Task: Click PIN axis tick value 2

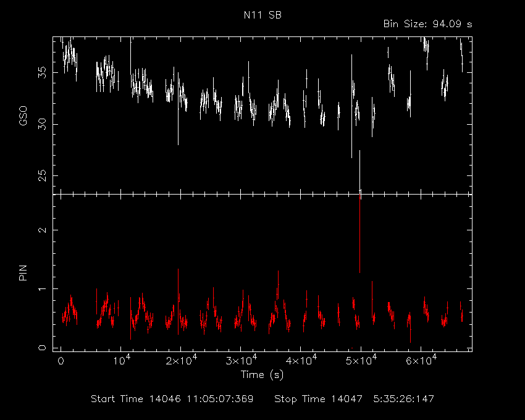Action: [x=42, y=230]
